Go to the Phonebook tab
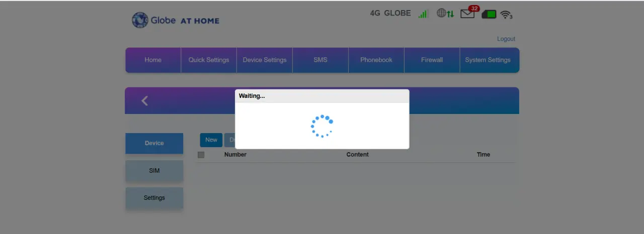Screen dimensions: 644x234 click(376, 60)
